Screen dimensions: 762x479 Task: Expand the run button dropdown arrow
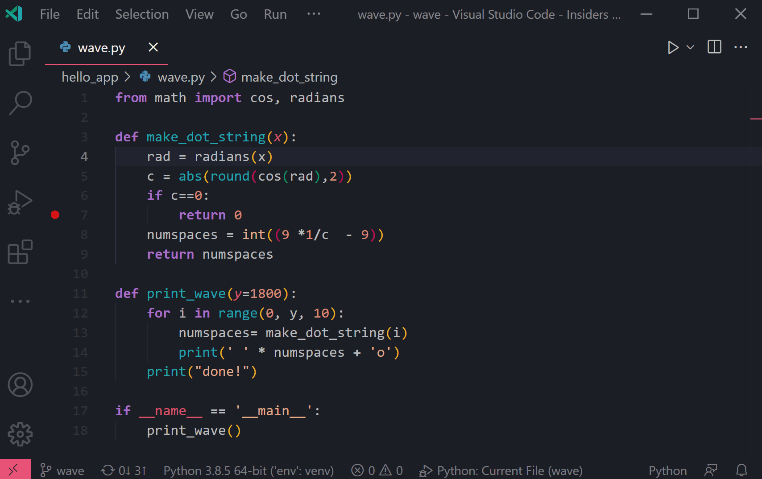(690, 47)
